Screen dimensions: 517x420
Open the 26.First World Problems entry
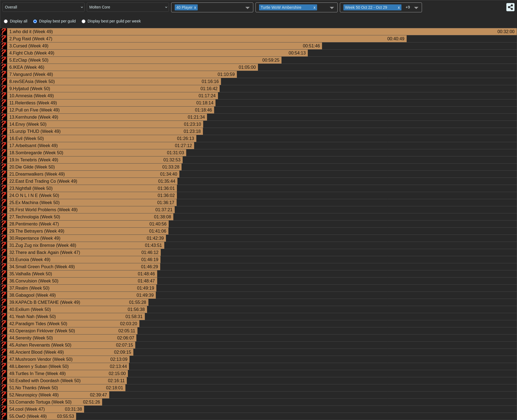(43, 210)
